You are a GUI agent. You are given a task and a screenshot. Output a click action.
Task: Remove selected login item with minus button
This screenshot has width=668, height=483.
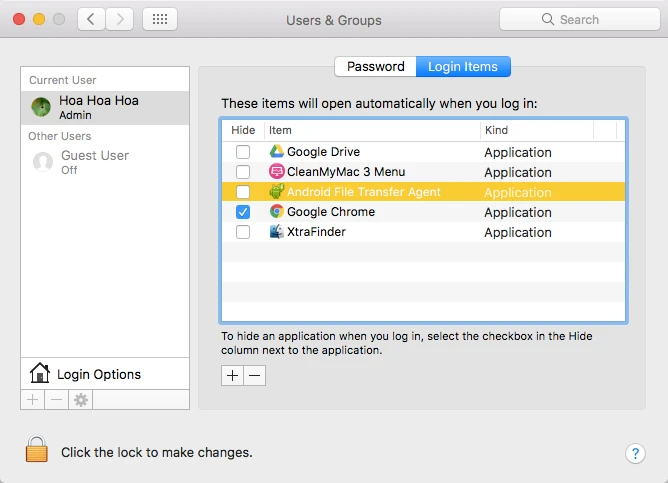coord(255,376)
